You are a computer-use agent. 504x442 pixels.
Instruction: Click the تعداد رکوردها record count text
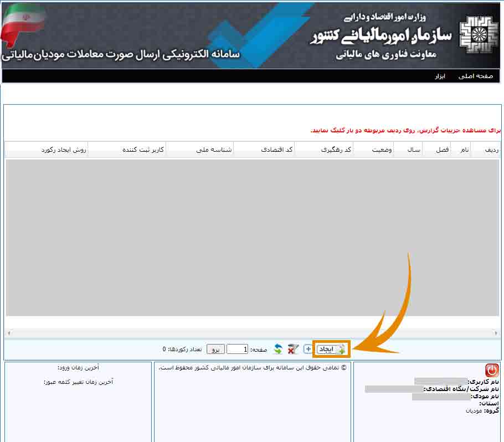point(182,349)
